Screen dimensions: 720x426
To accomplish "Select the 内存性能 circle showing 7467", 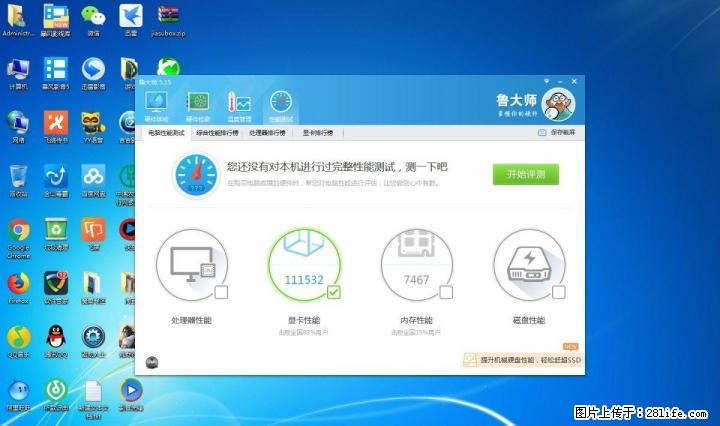I will click(416, 265).
